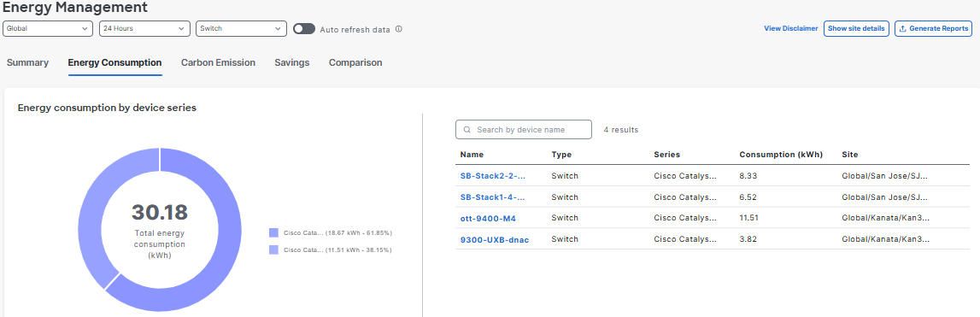This screenshot has height=317, width=980.
Task: Click the 18.67 kWh legend color swatch
Action: (x=273, y=232)
